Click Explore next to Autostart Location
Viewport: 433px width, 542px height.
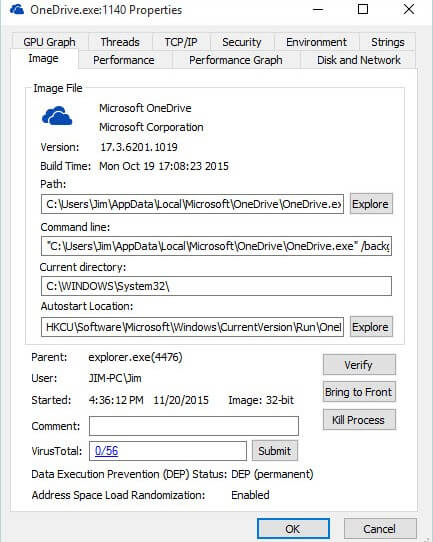[371, 327]
